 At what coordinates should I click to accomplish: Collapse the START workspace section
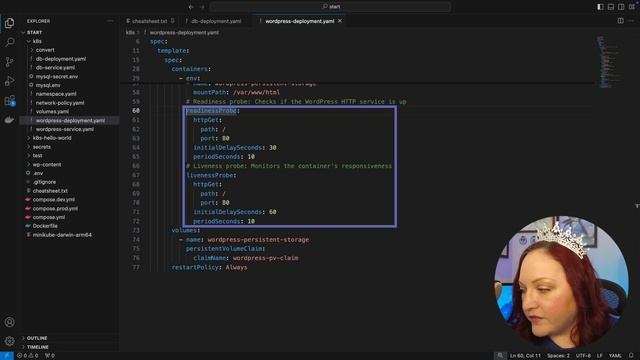(34, 32)
